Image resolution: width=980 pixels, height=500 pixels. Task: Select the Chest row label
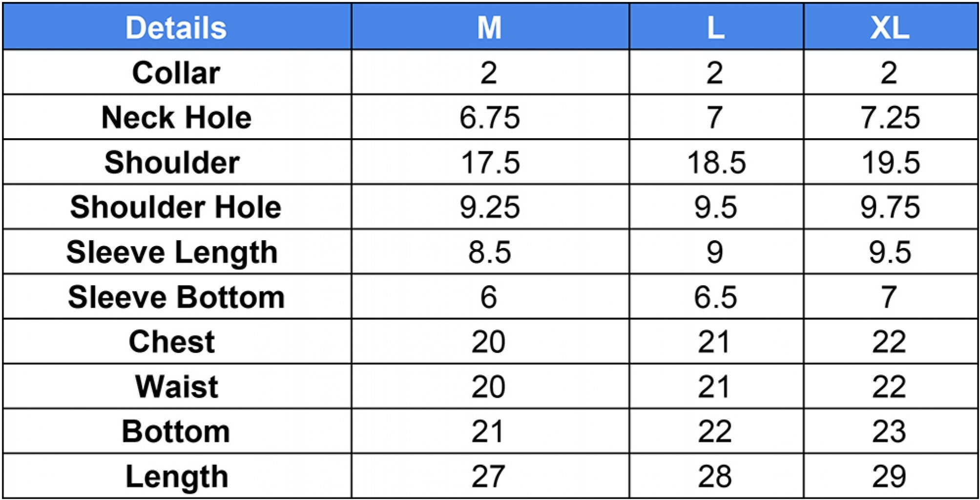tap(172, 342)
